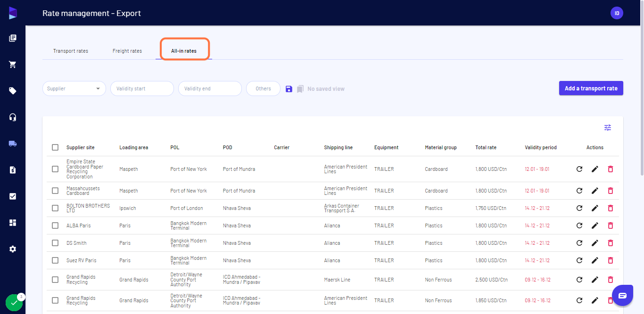
Task: Click the Port of London cell
Action: pos(187,208)
